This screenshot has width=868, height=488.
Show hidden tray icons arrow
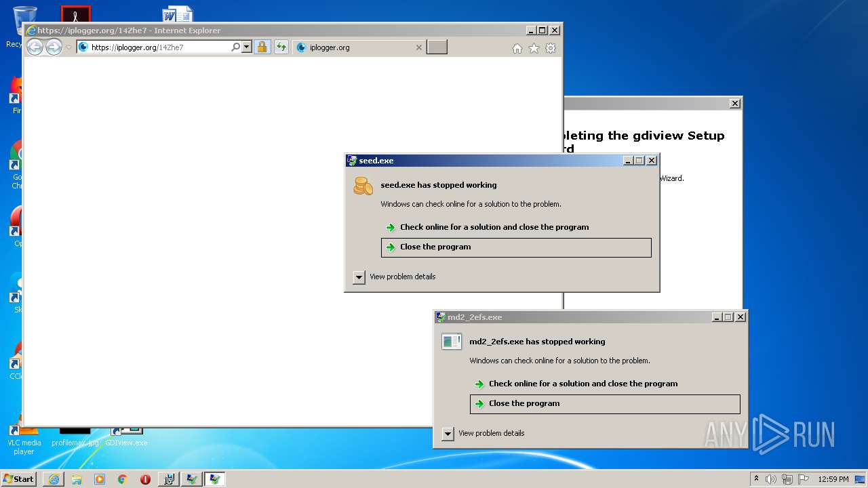pyautogui.click(x=756, y=479)
